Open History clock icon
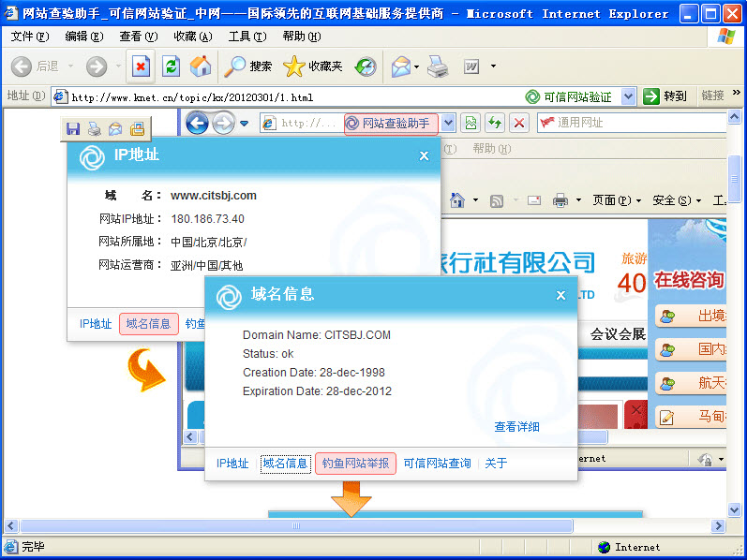Image resolution: width=747 pixels, height=560 pixels. [x=366, y=66]
